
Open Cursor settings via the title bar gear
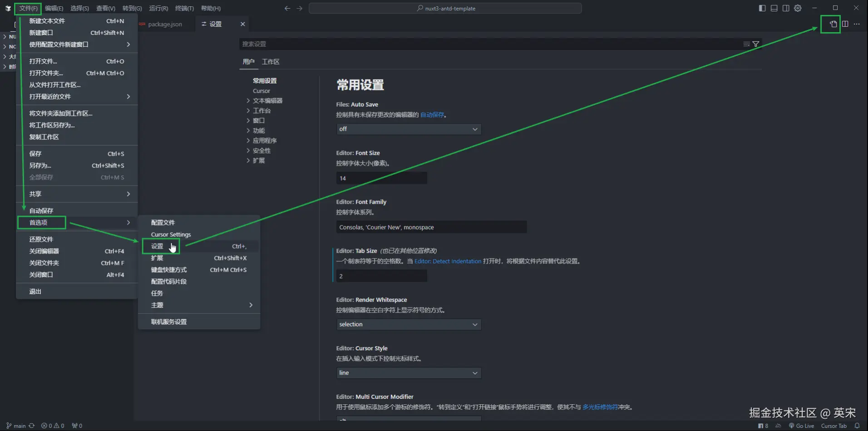point(798,8)
